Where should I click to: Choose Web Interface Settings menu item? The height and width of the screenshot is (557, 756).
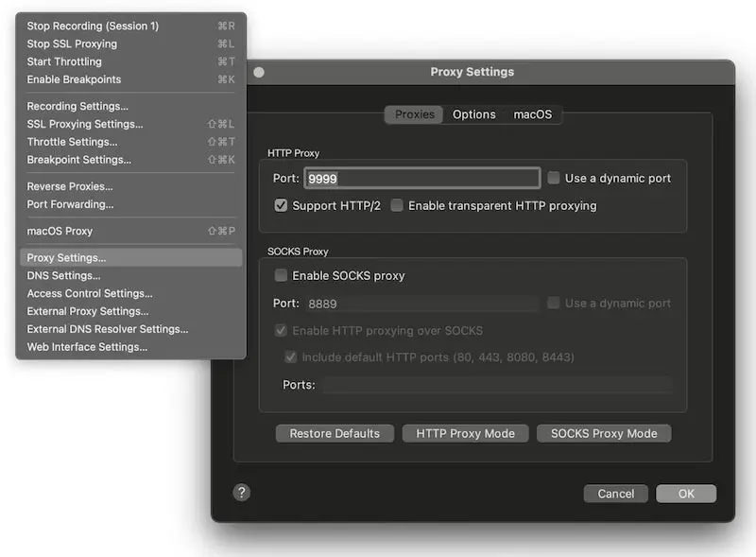[x=87, y=347]
